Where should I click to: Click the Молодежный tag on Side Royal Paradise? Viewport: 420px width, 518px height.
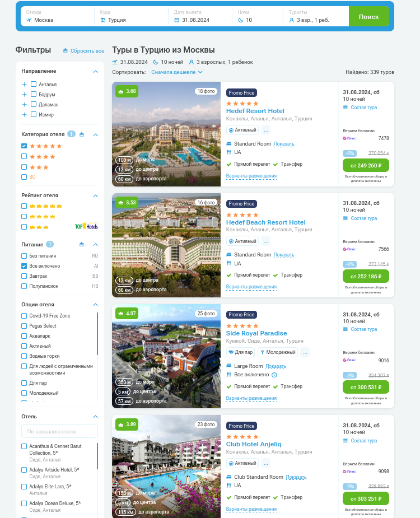click(278, 352)
